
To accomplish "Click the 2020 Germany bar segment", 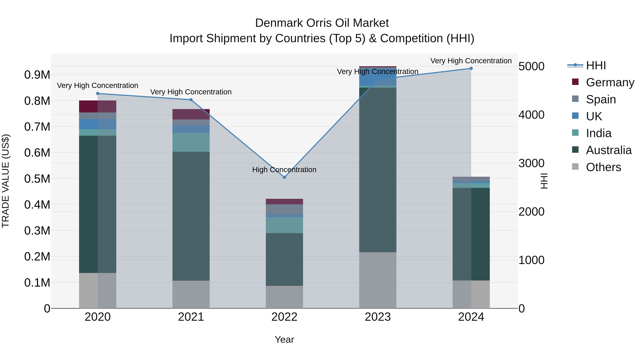I will [98, 107].
